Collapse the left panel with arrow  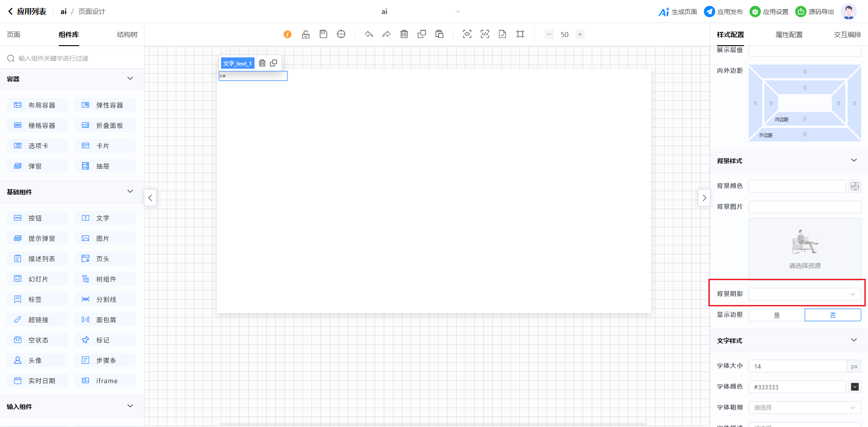[x=151, y=198]
